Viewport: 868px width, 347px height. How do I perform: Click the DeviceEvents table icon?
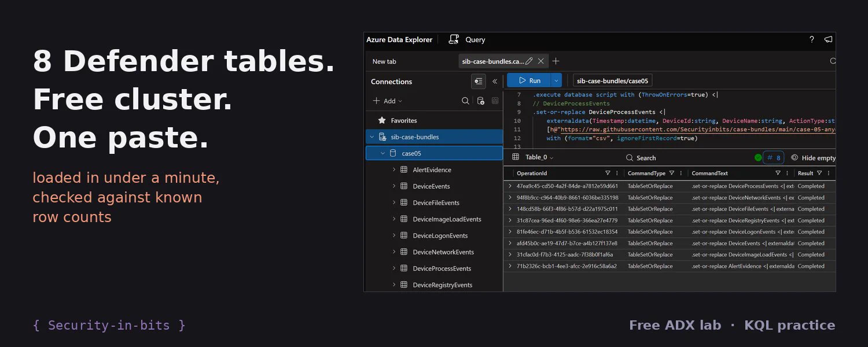(404, 186)
